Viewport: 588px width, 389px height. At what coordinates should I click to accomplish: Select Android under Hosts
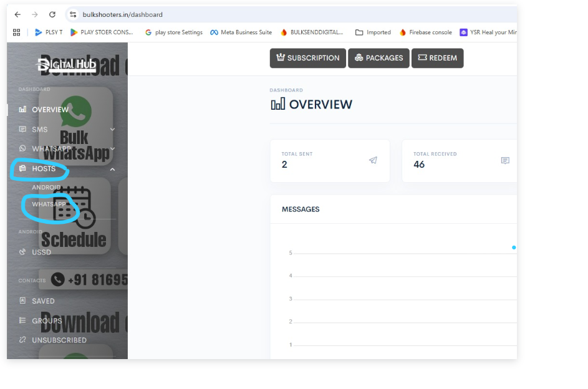click(46, 187)
